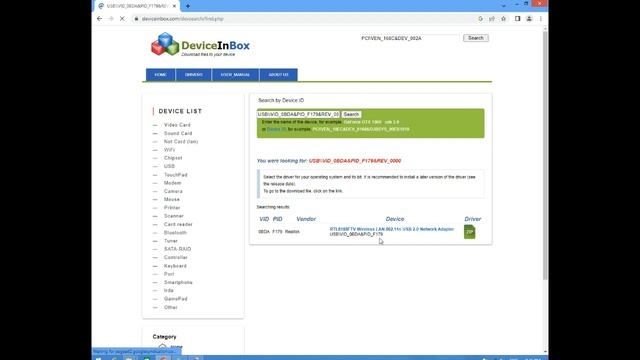
Task: Select Scanner in device list
Action: 173,216
